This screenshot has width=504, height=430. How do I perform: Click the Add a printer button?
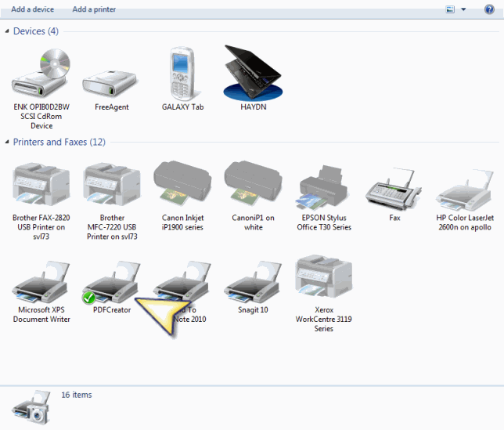tap(94, 9)
